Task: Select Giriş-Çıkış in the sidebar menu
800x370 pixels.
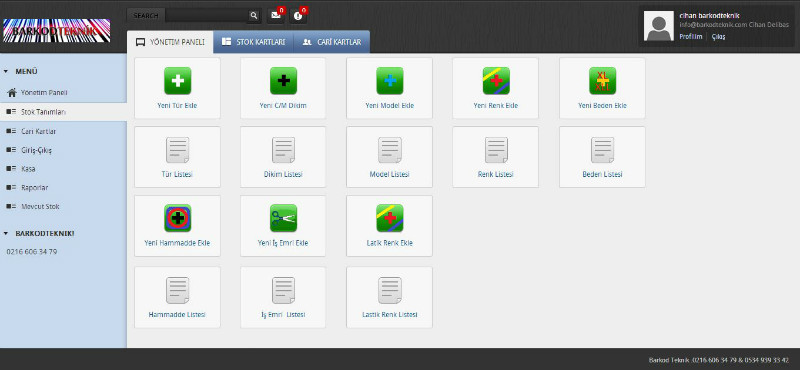Action: coord(63,150)
